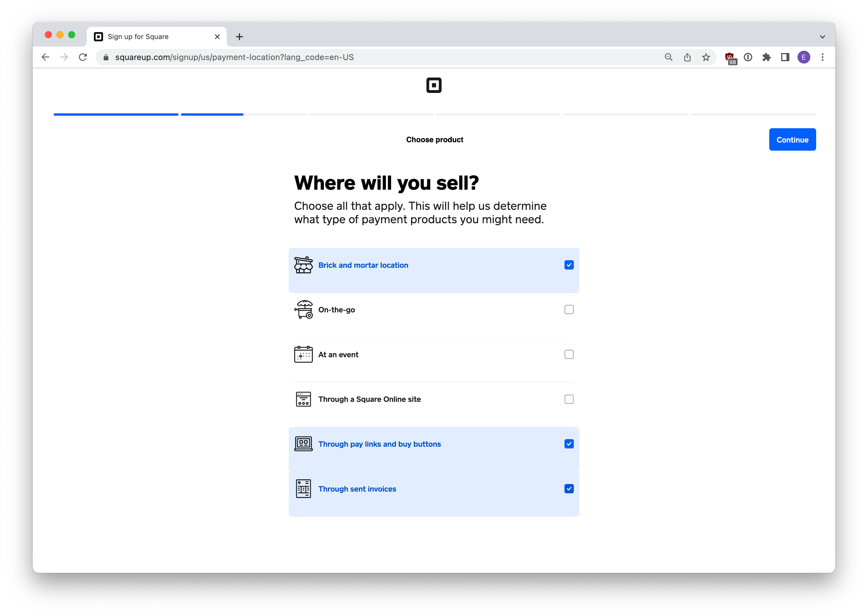This screenshot has height=616, width=868.
Task: Click the at an event calendar icon
Action: pos(304,354)
